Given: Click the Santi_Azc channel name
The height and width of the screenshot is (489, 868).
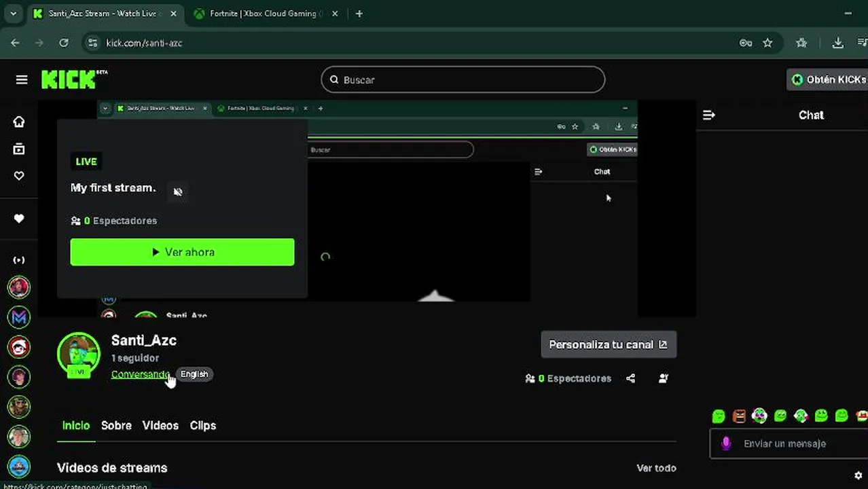Looking at the screenshot, I should point(144,340).
